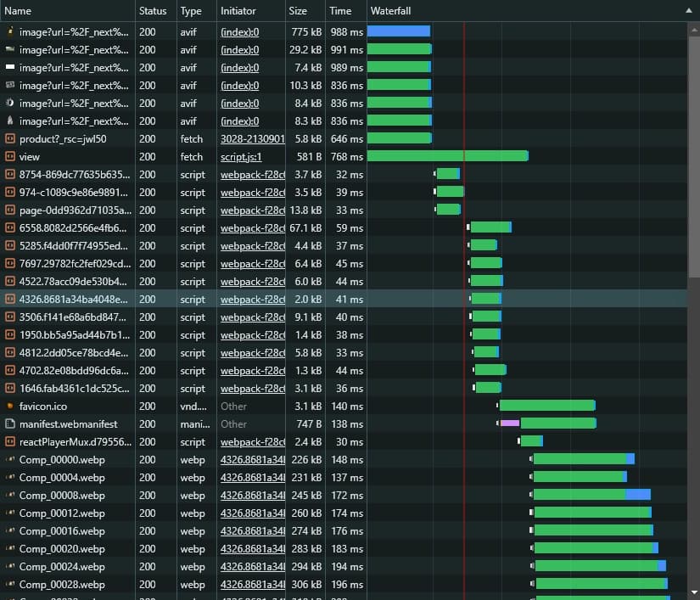Open the 3028-2130901 initiator link
Screen dimensions: 700x600
click(252, 139)
